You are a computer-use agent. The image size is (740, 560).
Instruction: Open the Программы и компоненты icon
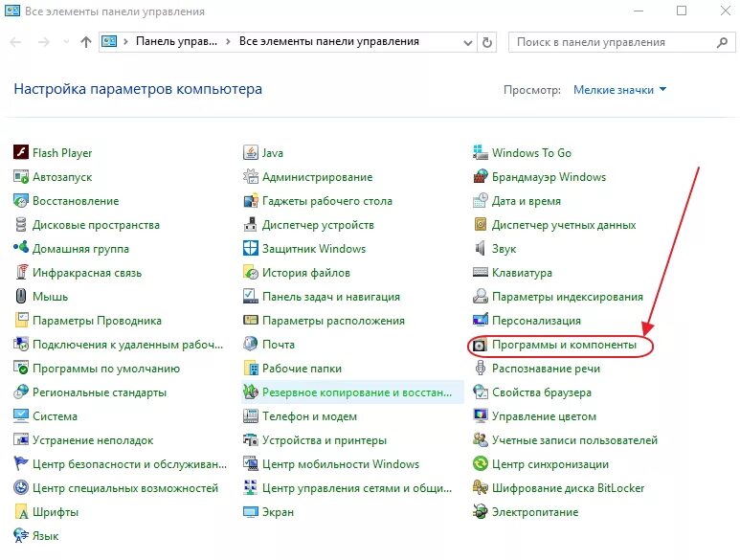[x=481, y=345]
